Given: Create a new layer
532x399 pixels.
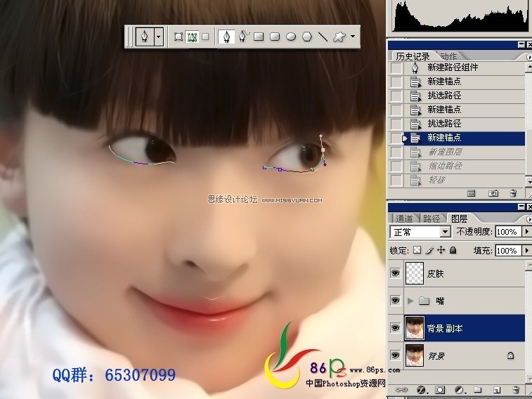Looking at the screenshot, I should [497, 390].
